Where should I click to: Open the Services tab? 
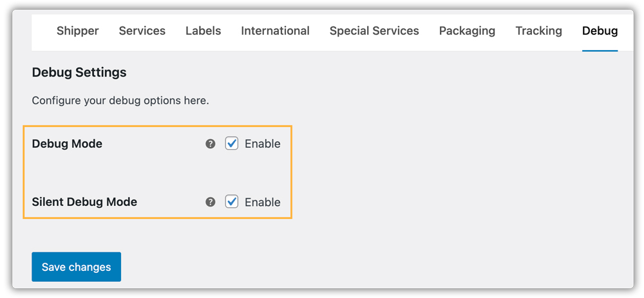[142, 31]
